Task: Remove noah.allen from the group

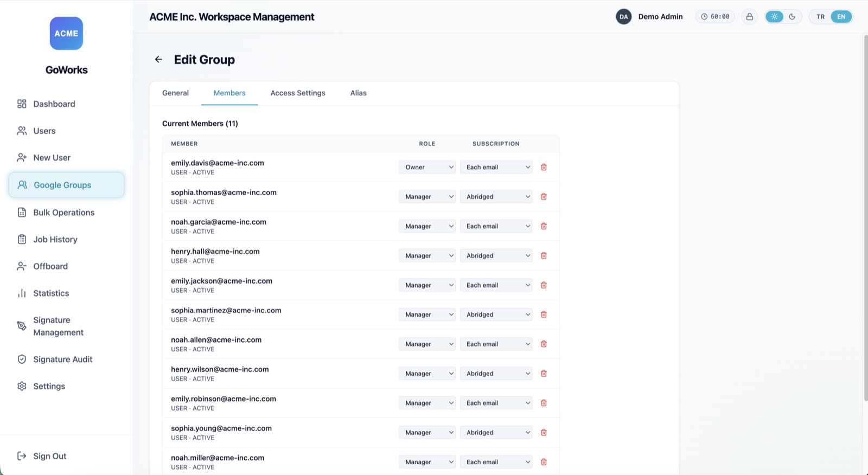Action: coord(544,344)
